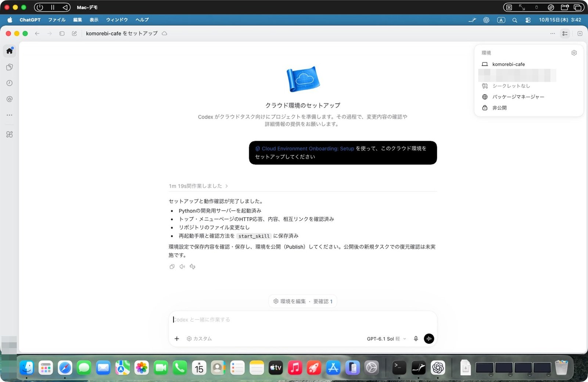The image size is (588, 382).
Task: Open the ウィンドウ menu
Action: [117, 20]
